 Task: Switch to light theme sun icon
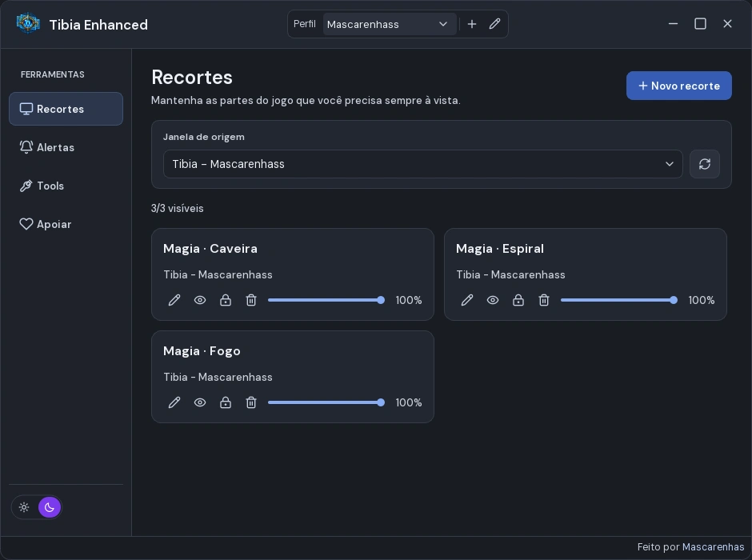coord(24,507)
